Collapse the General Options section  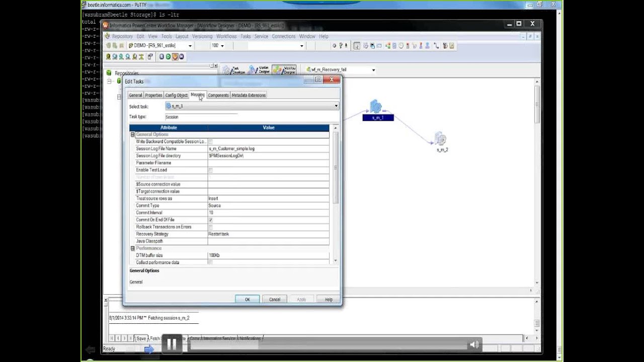pyautogui.click(x=133, y=134)
